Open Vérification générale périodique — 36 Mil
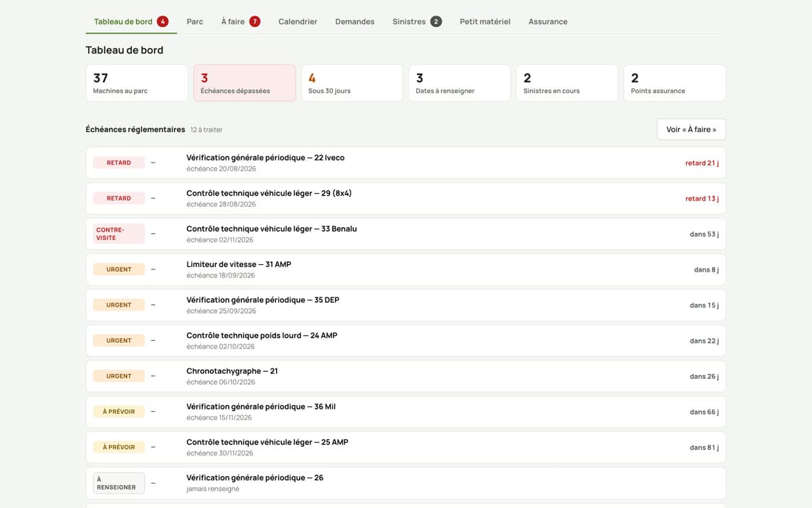Viewport: 812px width, 508px height. (x=405, y=412)
